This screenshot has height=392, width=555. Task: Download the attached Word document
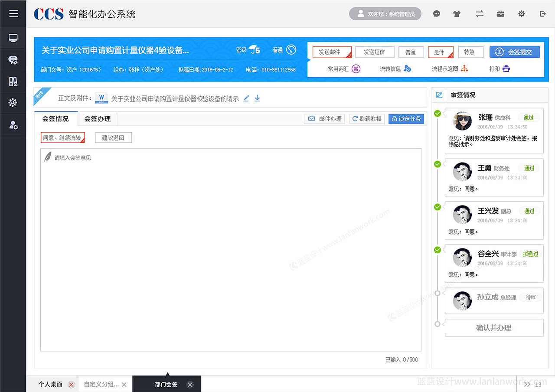coord(257,98)
